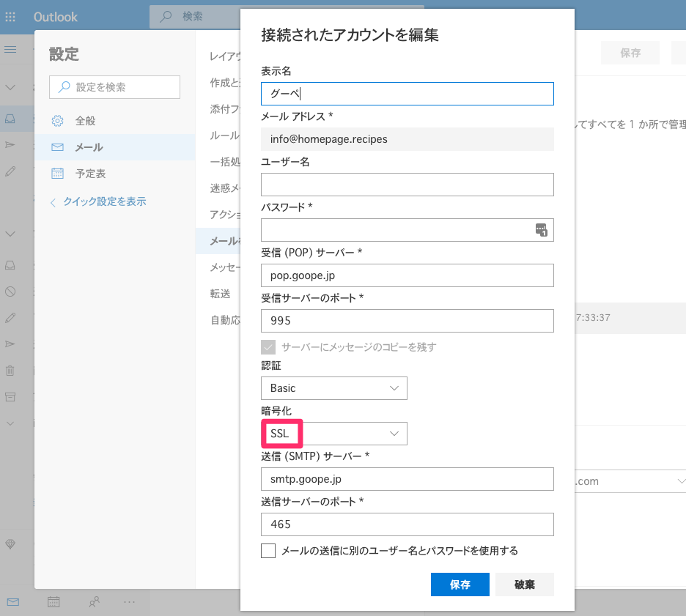
Task: Click the magnifier icon in the settings search
Action: (x=64, y=86)
